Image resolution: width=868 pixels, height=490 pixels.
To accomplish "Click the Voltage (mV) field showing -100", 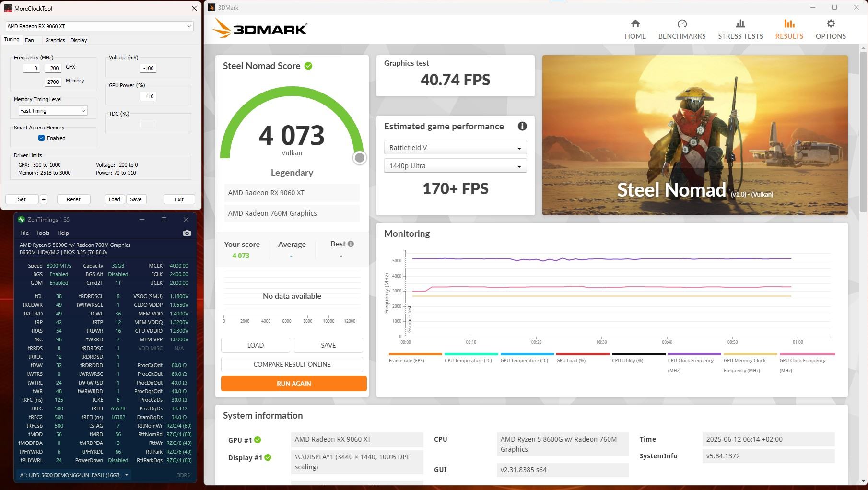I will click(x=148, y=68).
